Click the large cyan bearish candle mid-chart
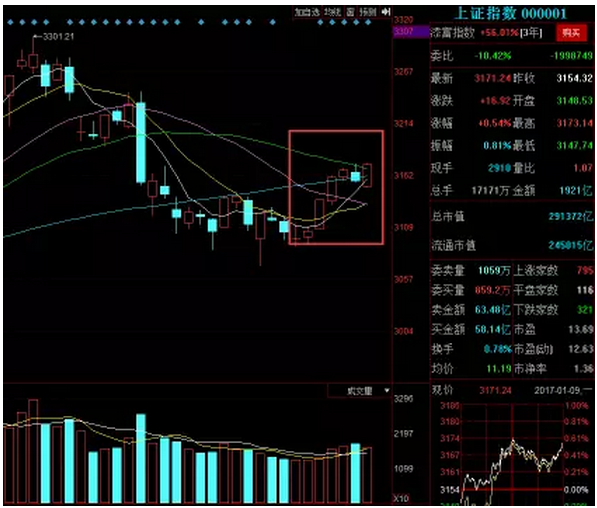 [141, 142]
